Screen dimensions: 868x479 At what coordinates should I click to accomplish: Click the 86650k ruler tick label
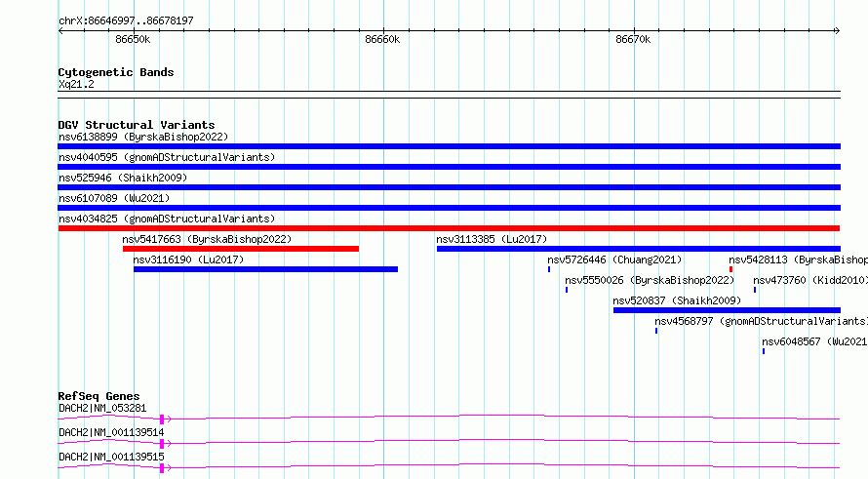[x=133, y=39]
